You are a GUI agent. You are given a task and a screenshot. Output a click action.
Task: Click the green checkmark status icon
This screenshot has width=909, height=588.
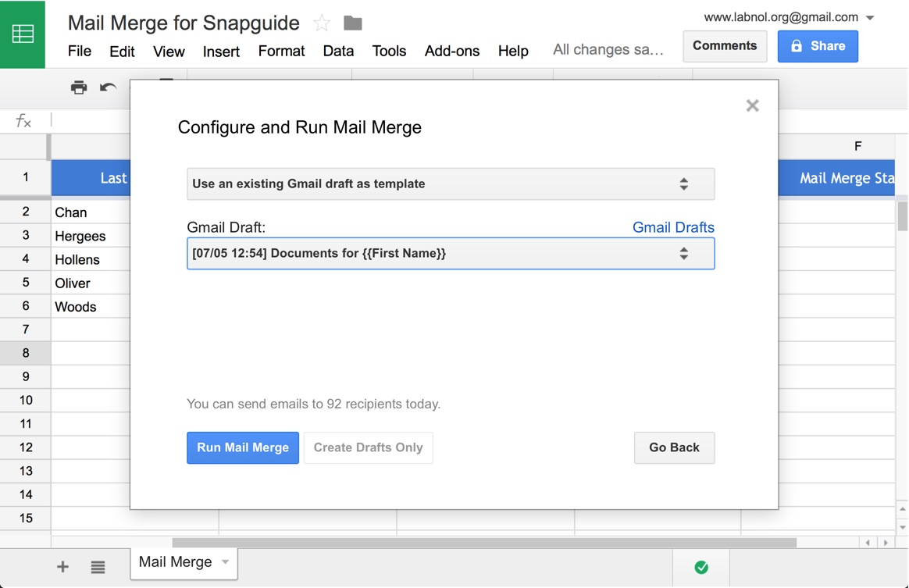click(700, 567)
